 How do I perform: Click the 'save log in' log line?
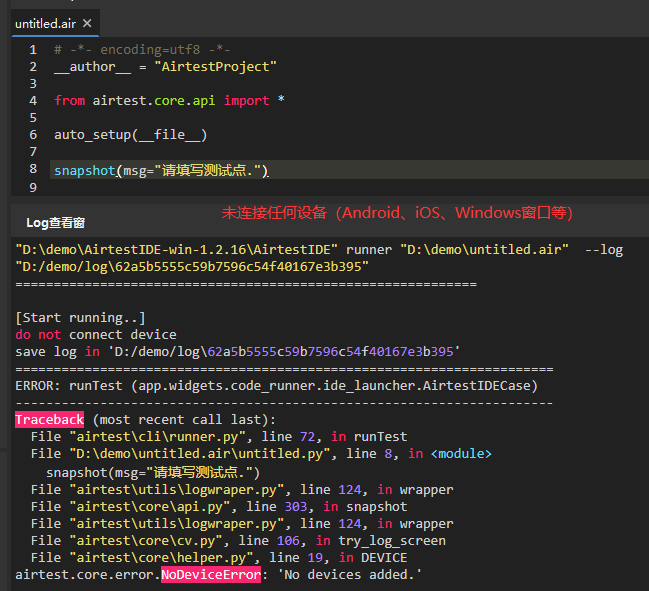coord(238,351)
